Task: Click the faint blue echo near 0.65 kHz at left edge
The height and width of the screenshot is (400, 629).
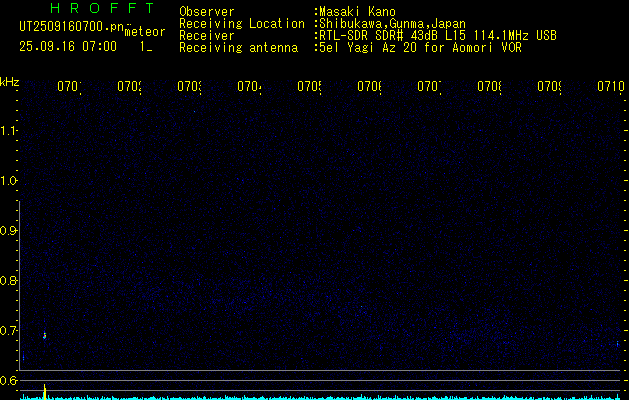Action: click(23, 357)
